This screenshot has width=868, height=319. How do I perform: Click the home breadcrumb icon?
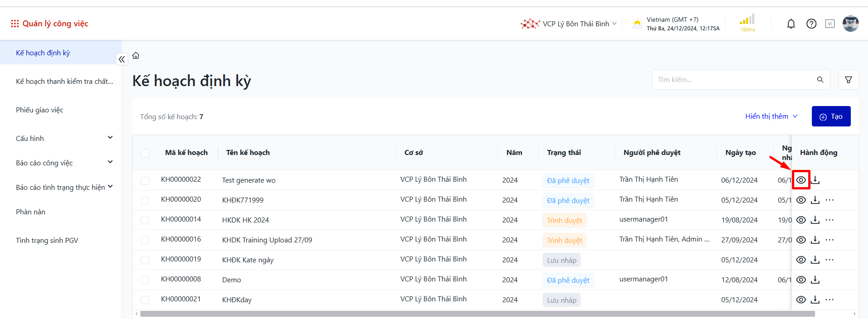coord(136,56)
